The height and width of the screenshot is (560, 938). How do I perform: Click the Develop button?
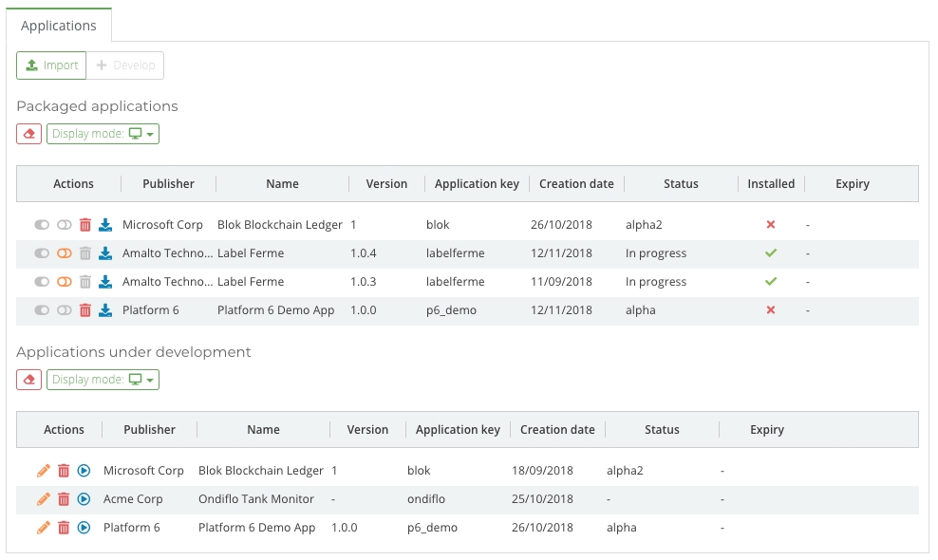click(126, 65)
